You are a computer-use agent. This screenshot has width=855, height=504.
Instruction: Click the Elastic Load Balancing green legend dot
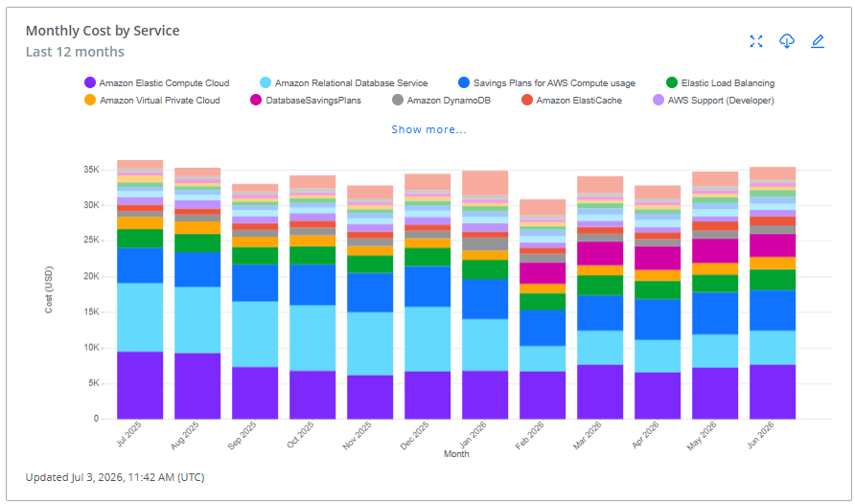pyautogui.click(x=672, y=82)
